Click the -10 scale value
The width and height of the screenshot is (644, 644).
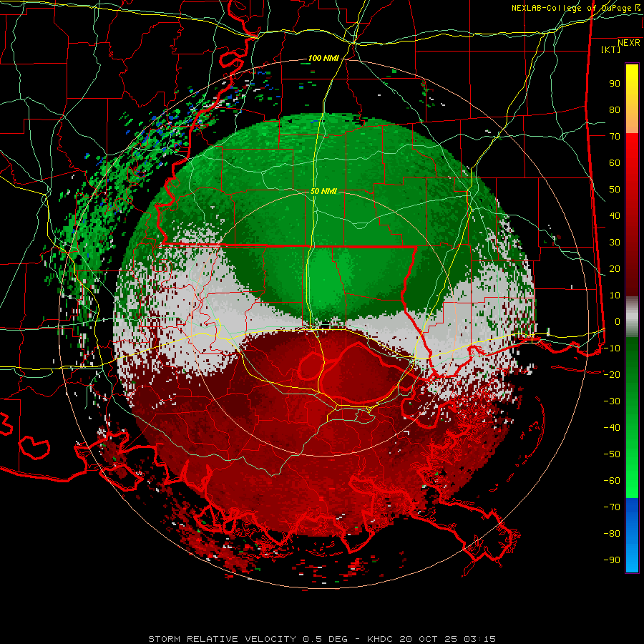click(x=612, y=348)
